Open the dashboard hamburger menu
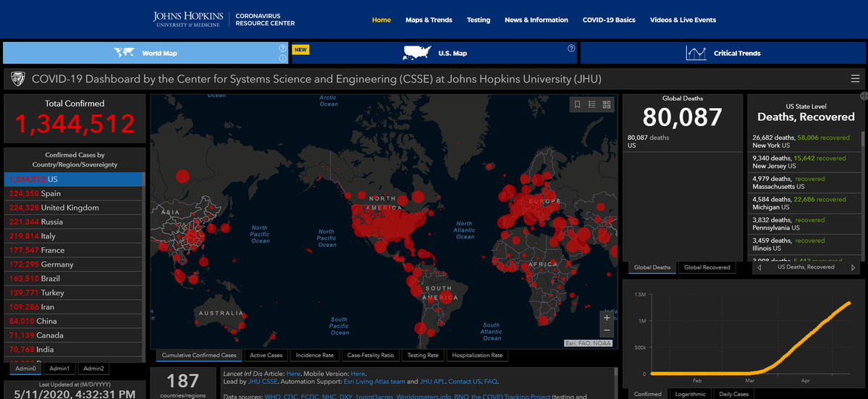 855,79
